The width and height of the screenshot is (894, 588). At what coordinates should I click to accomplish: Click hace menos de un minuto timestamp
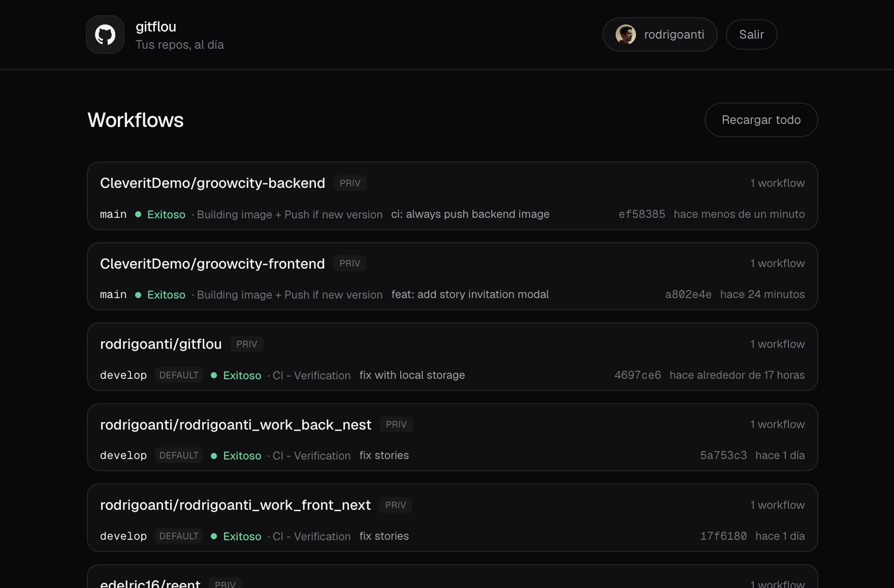(x=739, y=214)
